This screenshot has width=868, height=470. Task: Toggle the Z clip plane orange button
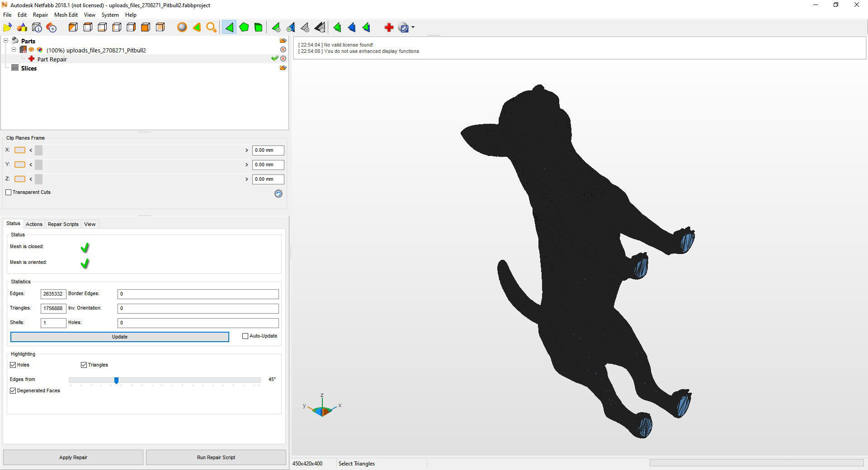(20, 179)
